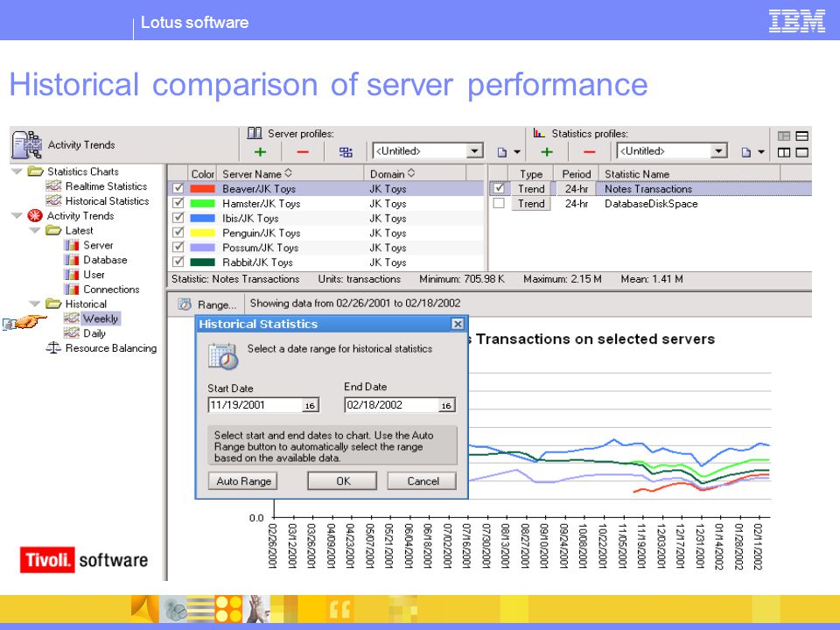Click the server selection grid icon
The width and height of the screenshot is (840, 630).
click(346, 152)
